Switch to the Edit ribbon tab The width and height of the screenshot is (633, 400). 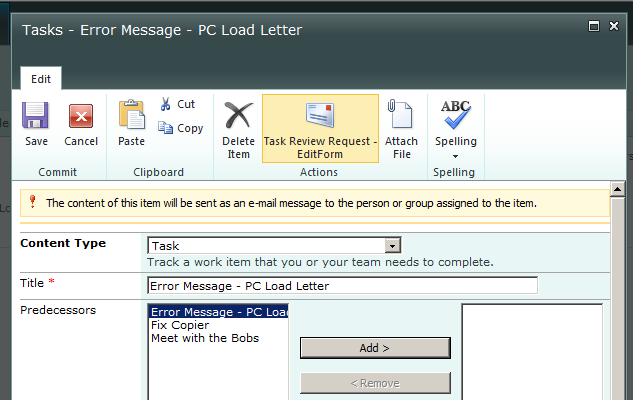tap(41, 78)
